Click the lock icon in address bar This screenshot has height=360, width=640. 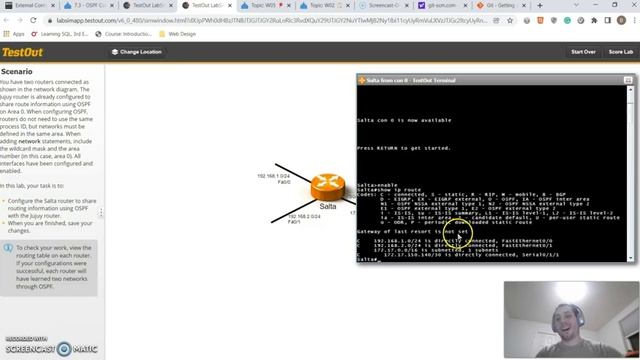click(x=50, y=20)
